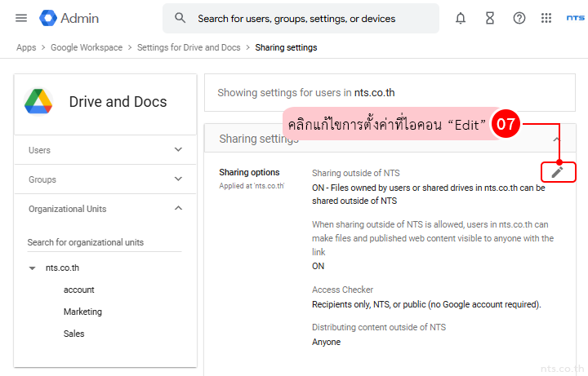Viewport: 588px width, 376px height.
Task: Click the NTS account logo
Action: pyautogui.click(x=575, y=18)
